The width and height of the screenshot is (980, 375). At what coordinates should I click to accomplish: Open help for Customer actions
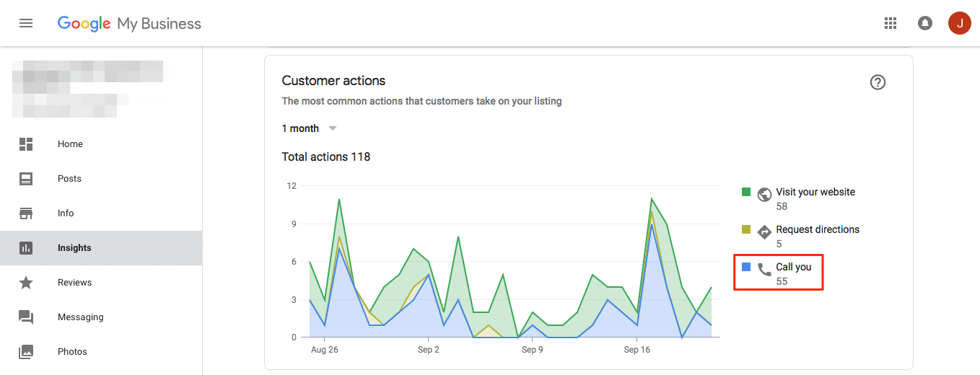coord(878,82)
